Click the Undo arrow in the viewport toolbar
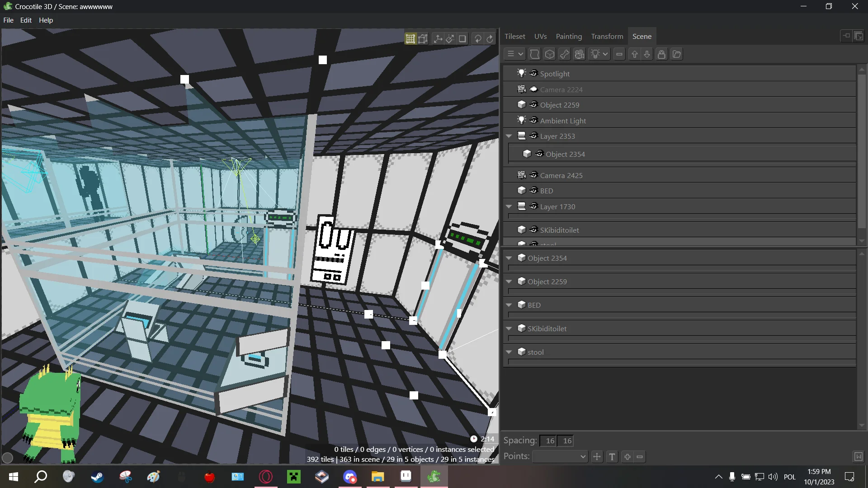Viewport: 868px width, 488px height. [478, 39]
